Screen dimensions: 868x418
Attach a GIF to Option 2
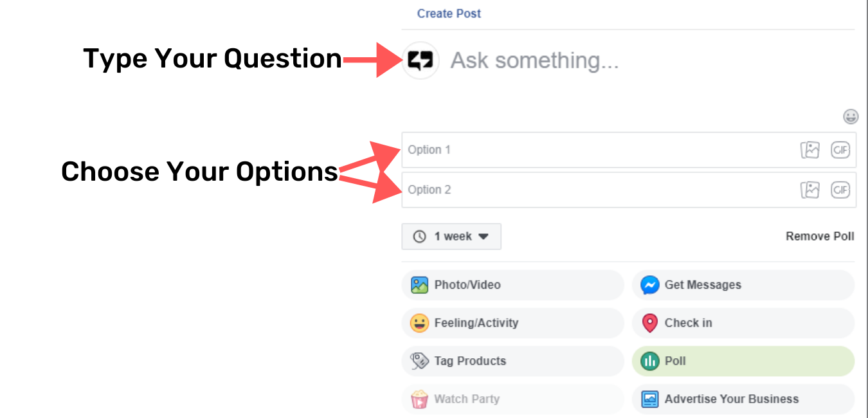pos(840,189)
